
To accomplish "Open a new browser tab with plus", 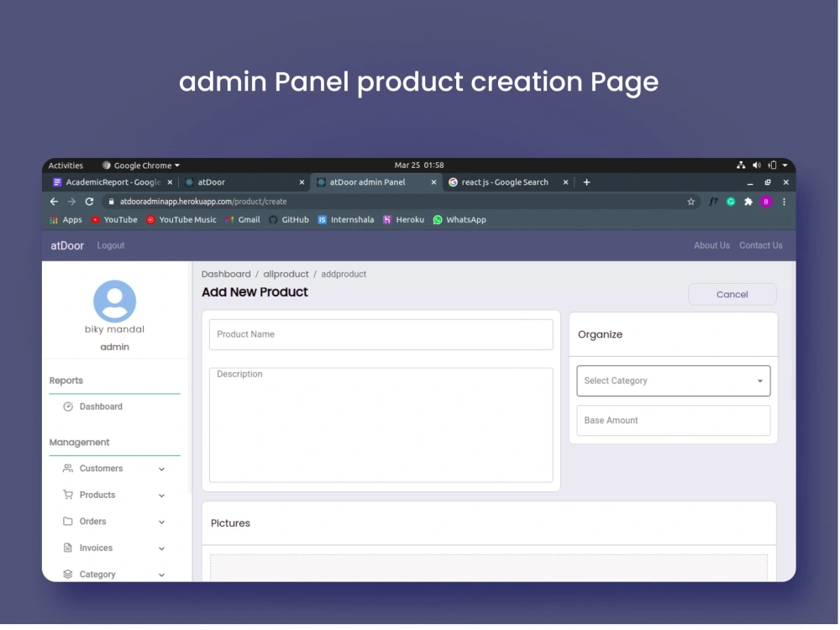I will [586, 182].
